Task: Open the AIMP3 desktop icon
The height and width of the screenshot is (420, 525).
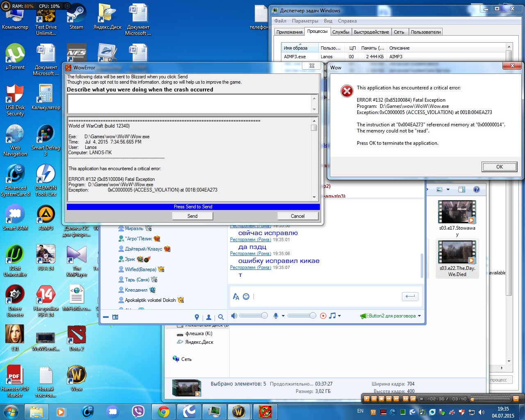Action: (x=46, y=217)
